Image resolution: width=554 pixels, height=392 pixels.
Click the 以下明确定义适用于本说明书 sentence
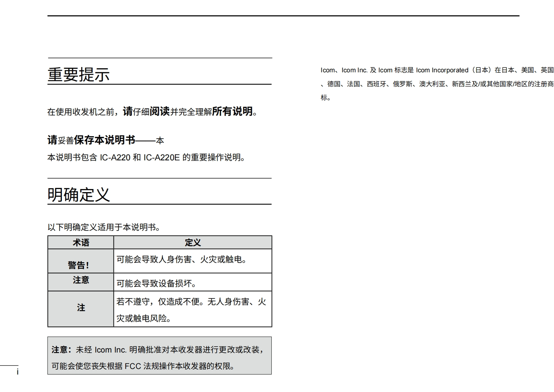pos(104,227)
